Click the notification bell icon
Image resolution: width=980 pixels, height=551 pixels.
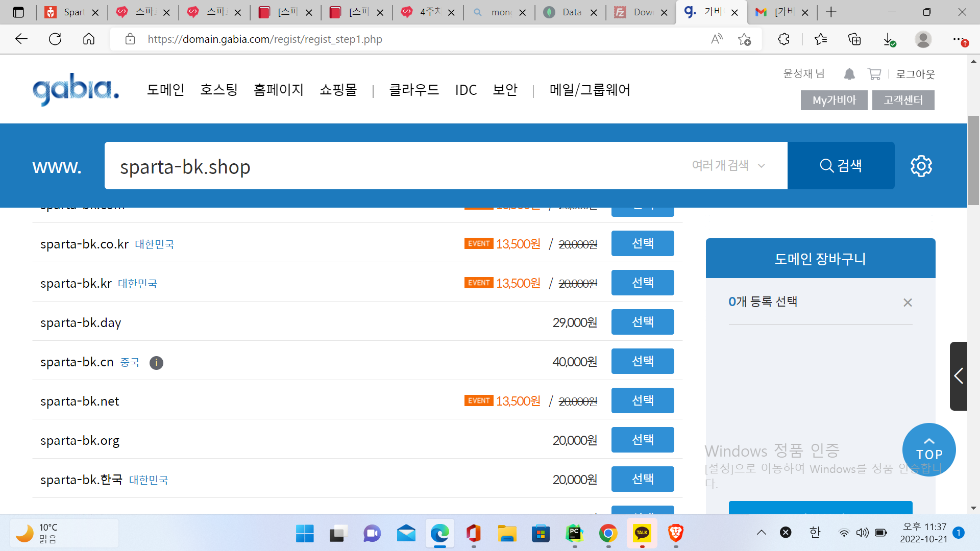849,74
